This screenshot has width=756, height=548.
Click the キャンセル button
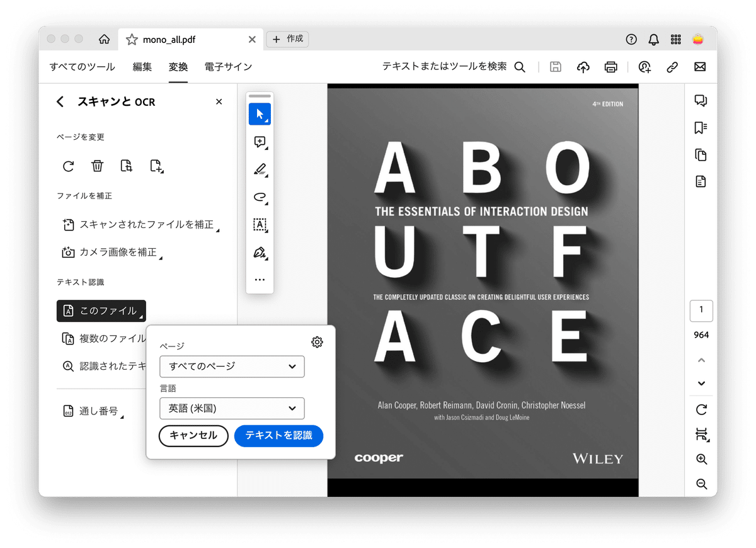[193, 436]
